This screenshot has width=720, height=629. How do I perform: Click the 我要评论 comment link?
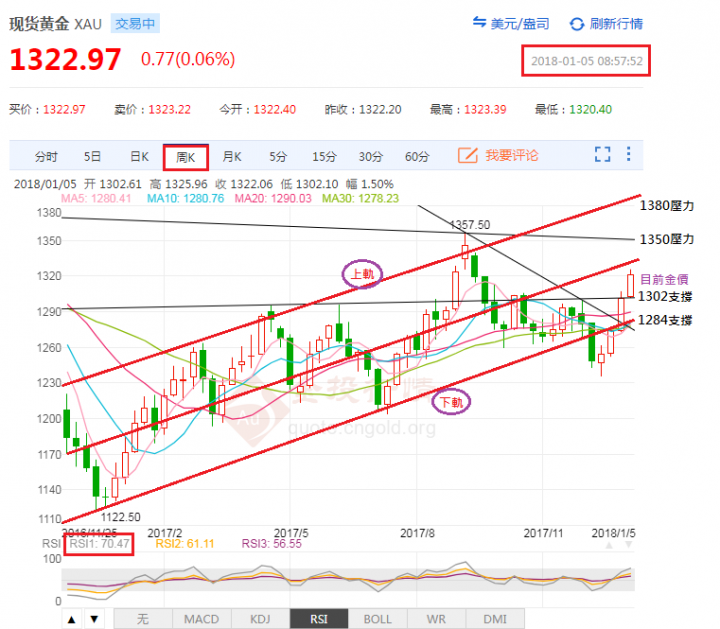[x=512, y=155]
